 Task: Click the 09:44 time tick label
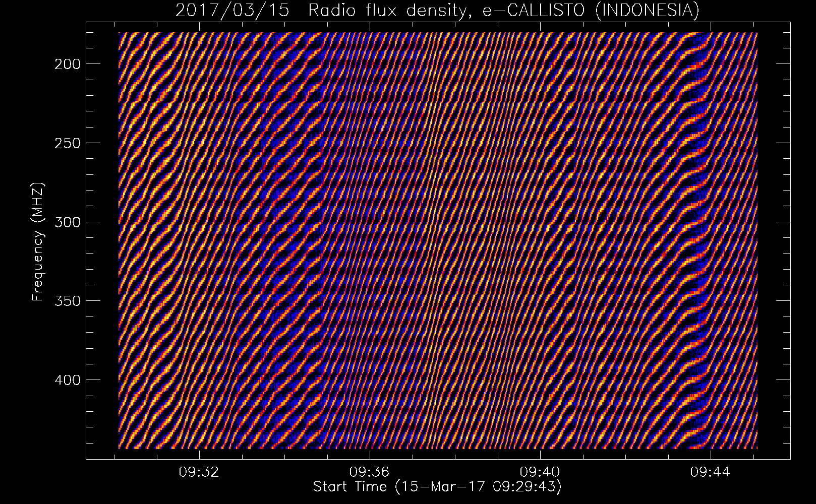tap(711, 472)
